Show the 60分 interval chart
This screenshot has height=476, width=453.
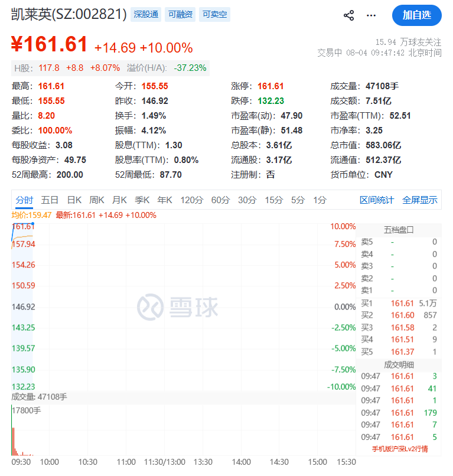point(221,200)
